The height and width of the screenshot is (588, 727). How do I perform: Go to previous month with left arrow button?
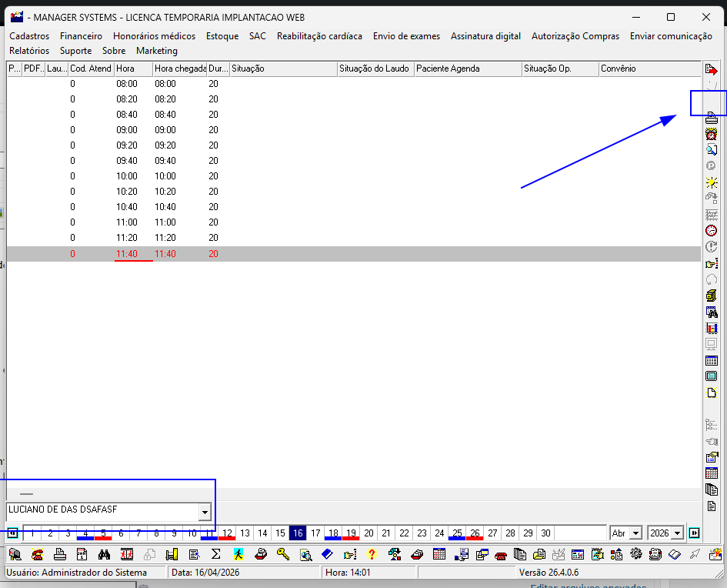click(x=12, y=533)
